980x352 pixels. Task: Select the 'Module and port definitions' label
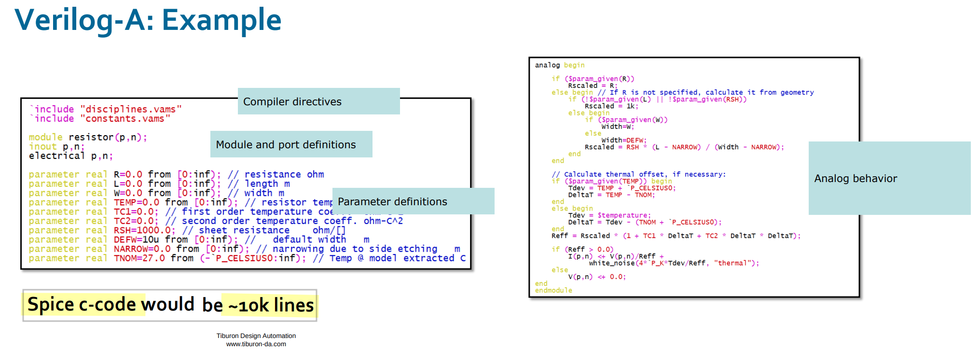click(x=291, y=144)
